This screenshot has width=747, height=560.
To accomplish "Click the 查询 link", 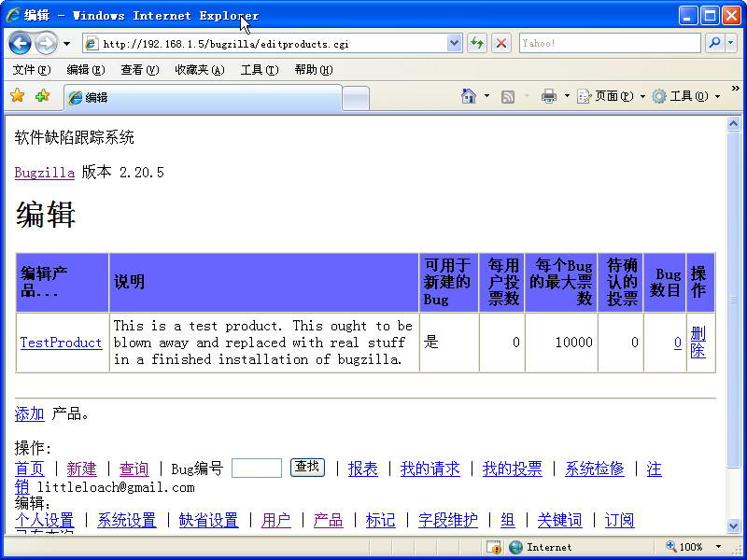I will tap(134, 469).
